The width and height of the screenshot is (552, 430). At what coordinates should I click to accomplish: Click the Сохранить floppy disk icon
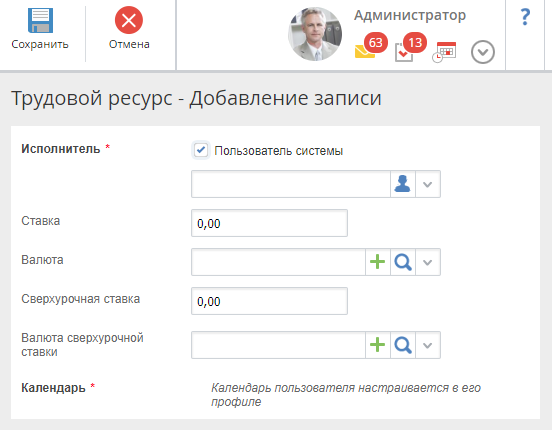point(40,20)
